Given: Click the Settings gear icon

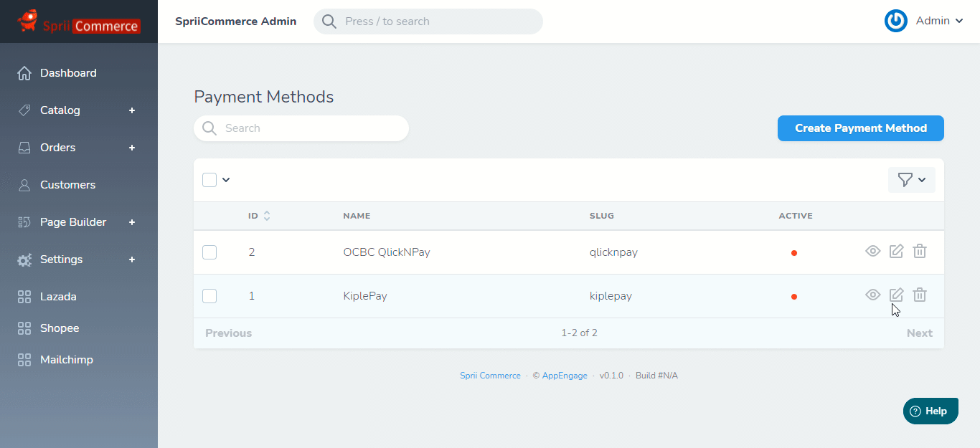Looking at the screenshot, I should pos(24,259).
